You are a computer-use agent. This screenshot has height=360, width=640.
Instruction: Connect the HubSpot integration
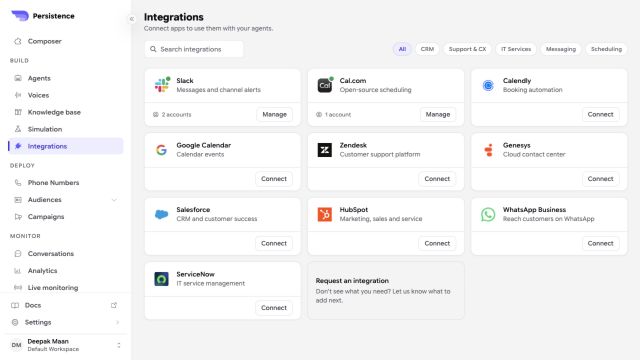click(x=437, y=243)
